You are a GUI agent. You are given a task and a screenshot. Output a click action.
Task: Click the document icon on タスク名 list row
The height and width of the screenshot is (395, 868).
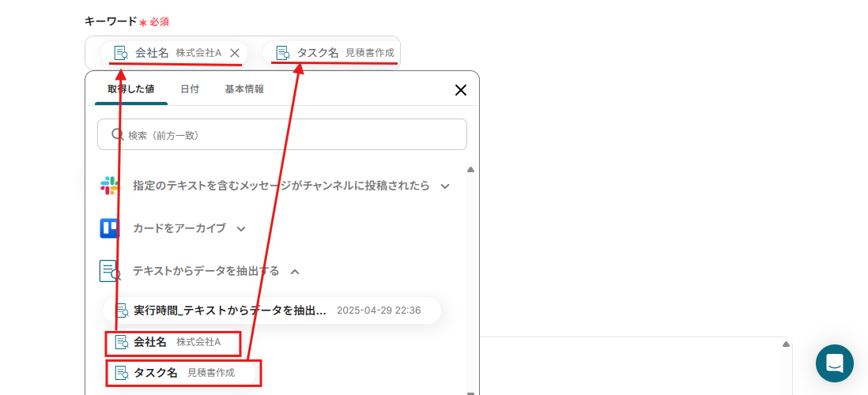coord(122,373)
